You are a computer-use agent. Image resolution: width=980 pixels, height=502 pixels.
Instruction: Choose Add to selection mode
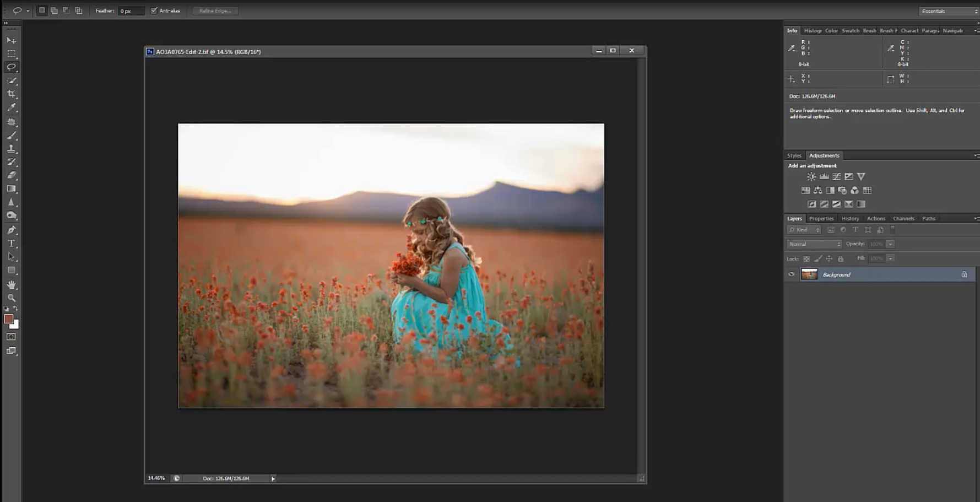(54, 10)
